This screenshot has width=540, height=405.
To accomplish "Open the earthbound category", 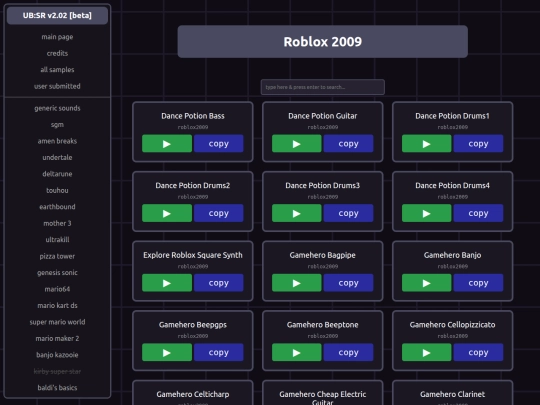I will point(57,207).
